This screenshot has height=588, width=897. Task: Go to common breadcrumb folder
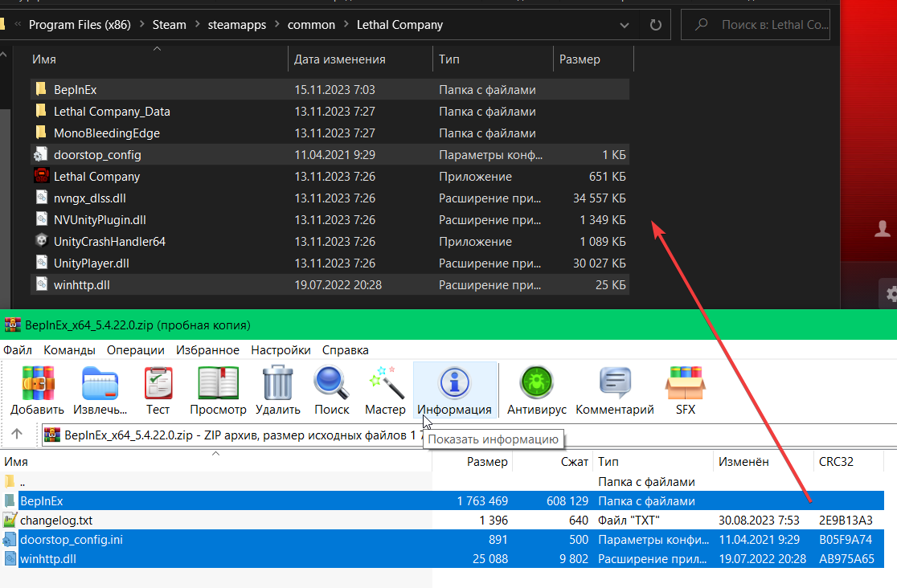pyautogui.click(x=311, y=25)
